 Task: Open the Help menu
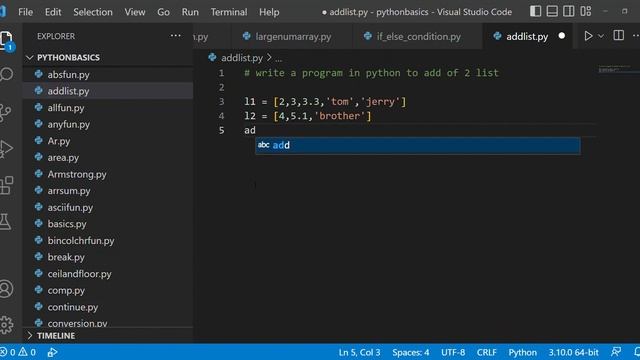pyautogui.click(x=269, y=12)
